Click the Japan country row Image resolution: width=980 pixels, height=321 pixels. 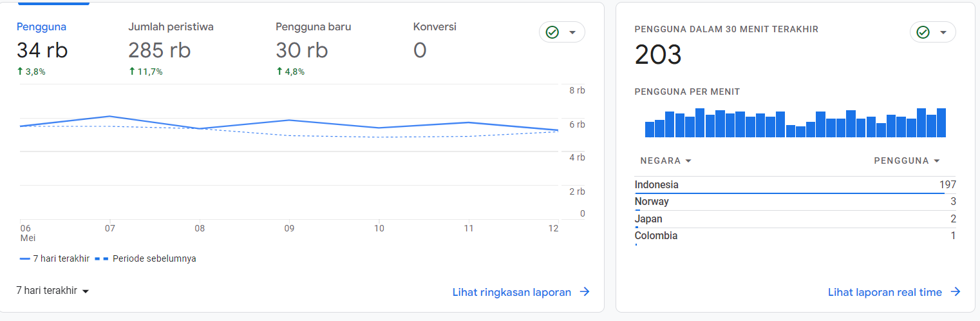point(795,219)
